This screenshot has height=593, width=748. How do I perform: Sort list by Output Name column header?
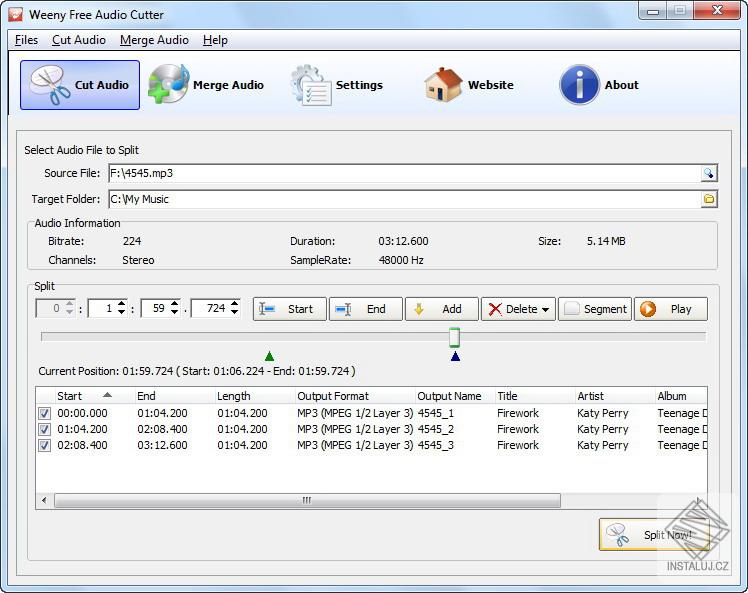(455, 396)
